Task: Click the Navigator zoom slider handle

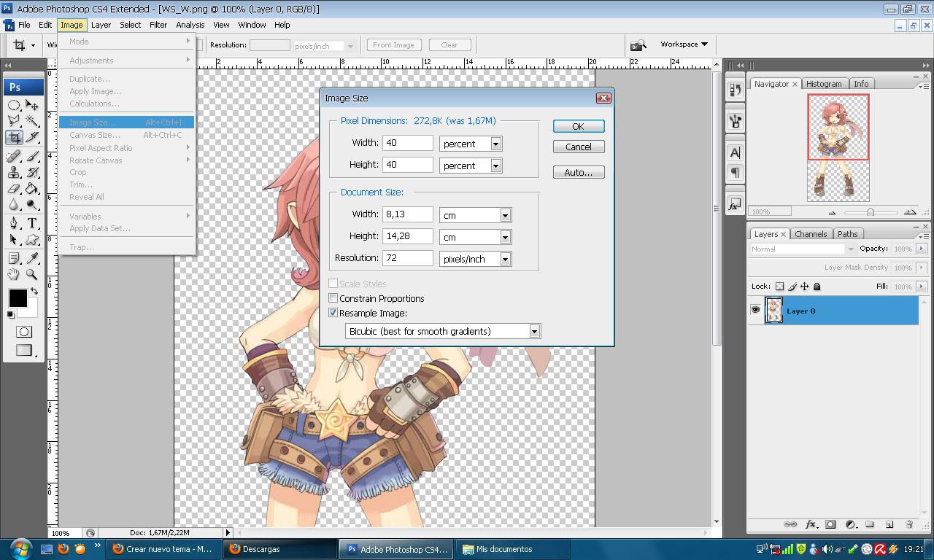Action: pyautogui.click(x=871, y=212)
